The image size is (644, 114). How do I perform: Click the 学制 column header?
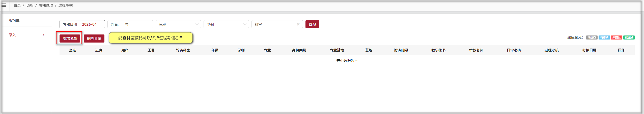click(x=241, y=50)
